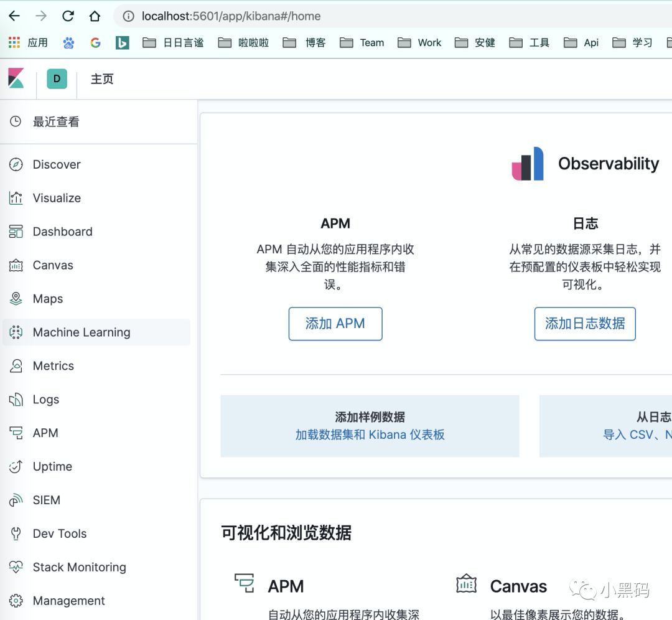Open the Canvas card under 可视化和浏览数据
Image resolution: width=672 pixels, height=620 pixels.
[518, 586]
